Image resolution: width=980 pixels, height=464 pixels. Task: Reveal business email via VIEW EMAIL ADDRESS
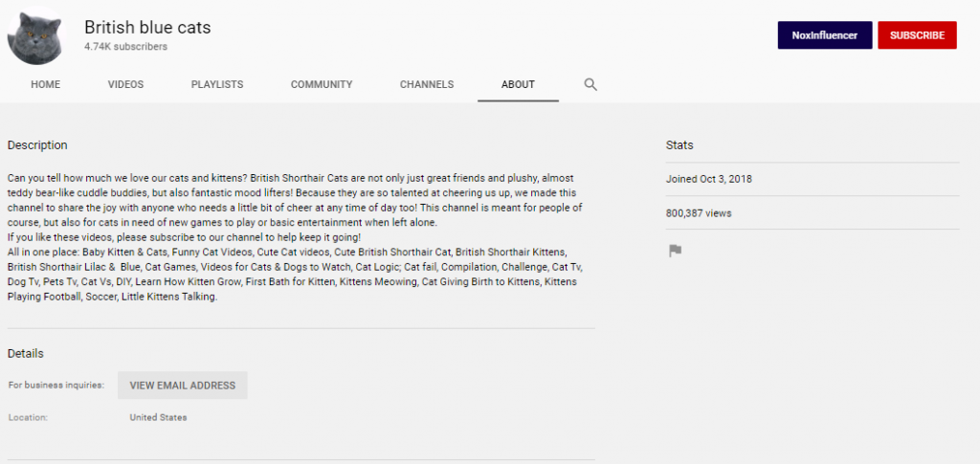[183, 386]
